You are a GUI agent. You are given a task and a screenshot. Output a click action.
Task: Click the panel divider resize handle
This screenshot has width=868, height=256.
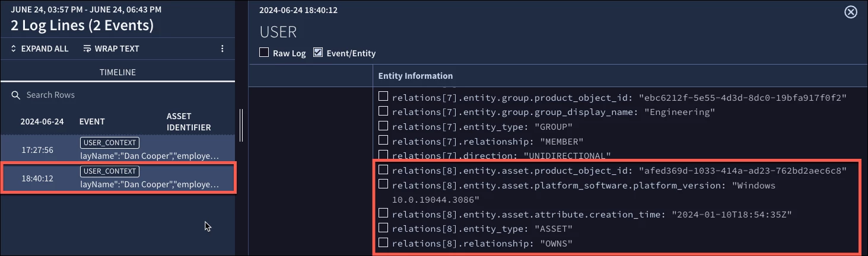[x=241, y=124]
